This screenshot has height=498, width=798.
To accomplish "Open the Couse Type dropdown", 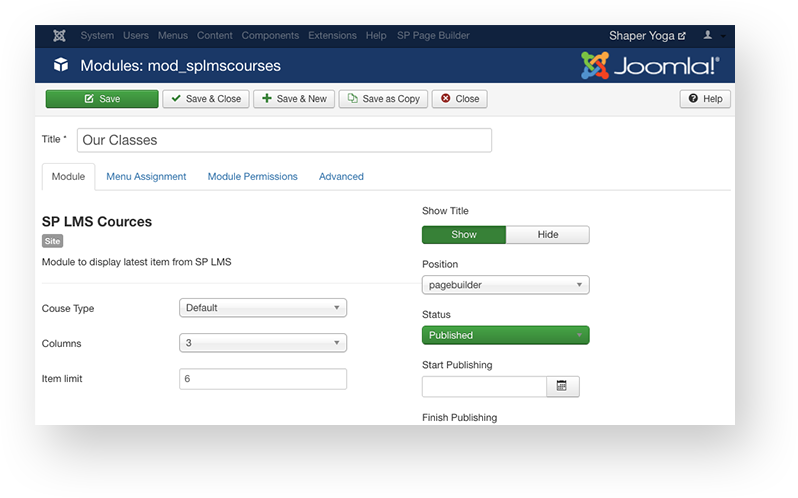I will 263,308.
